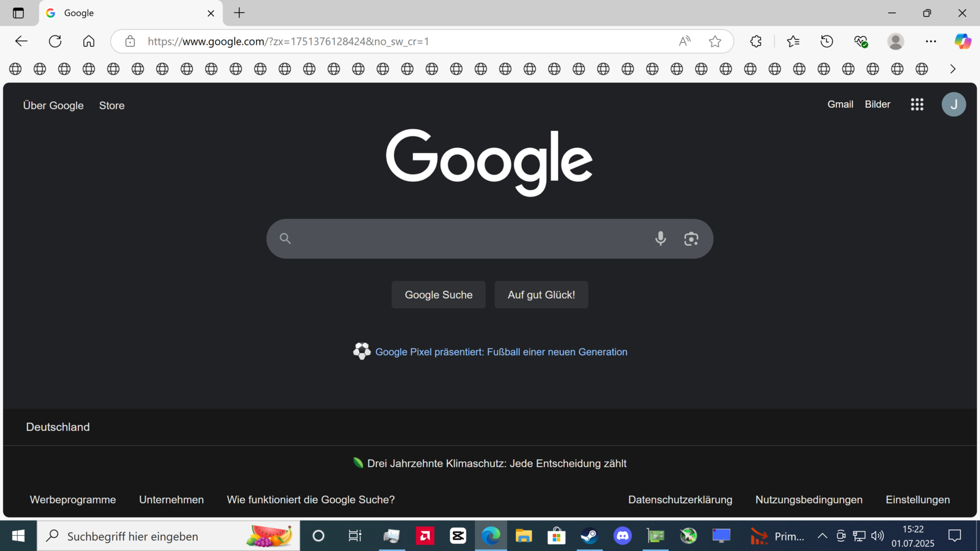Switch to Microsoft Edge on taskbar

click(x=491, y=536)
